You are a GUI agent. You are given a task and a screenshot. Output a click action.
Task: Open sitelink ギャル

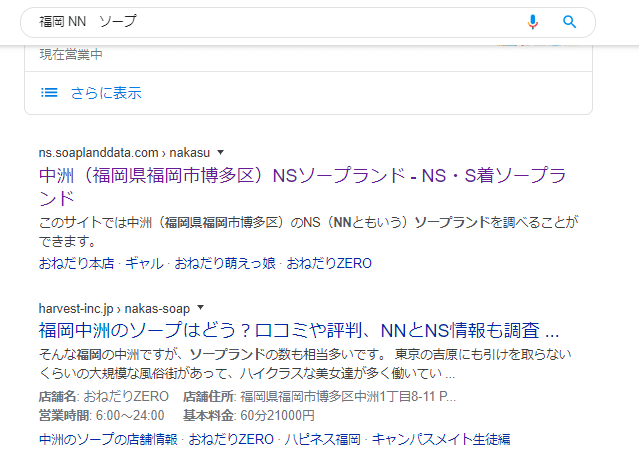(144, 263)
